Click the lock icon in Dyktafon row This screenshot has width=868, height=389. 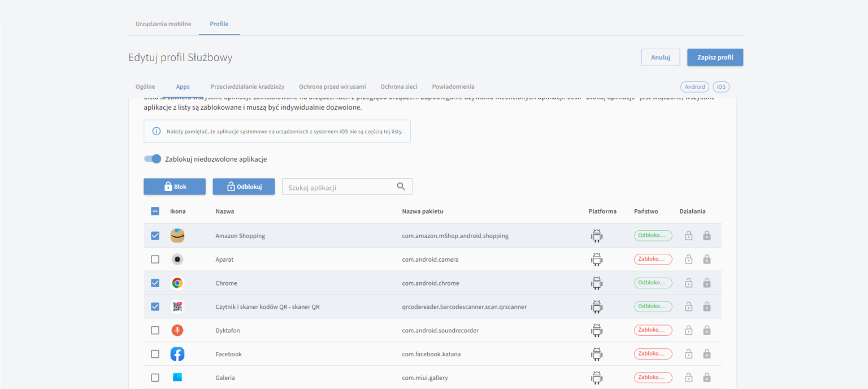point(706,330)
